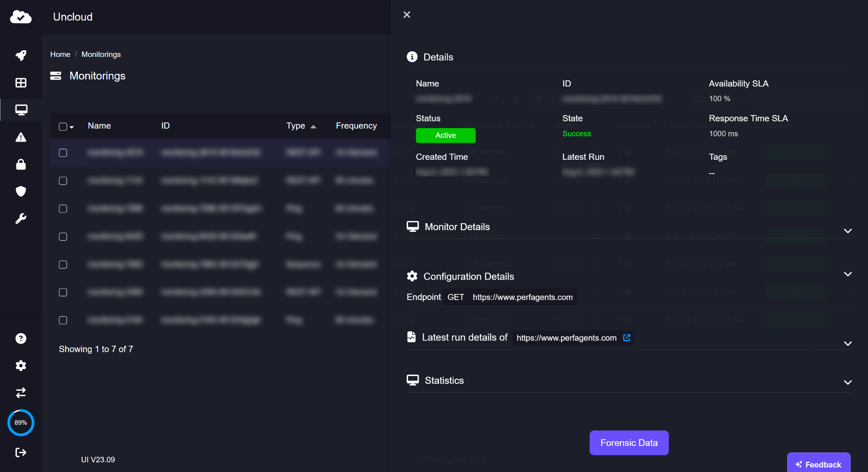This screenshot has height=472, width=868.
Task: Click the logout icon at sidebar bottom
Action: (x=21, y=452)
